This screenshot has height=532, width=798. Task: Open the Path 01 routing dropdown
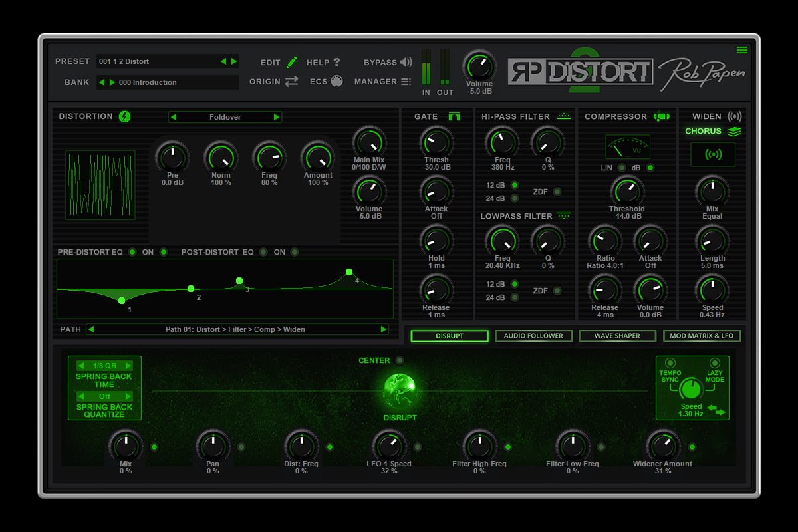click(x=237, y=329)
